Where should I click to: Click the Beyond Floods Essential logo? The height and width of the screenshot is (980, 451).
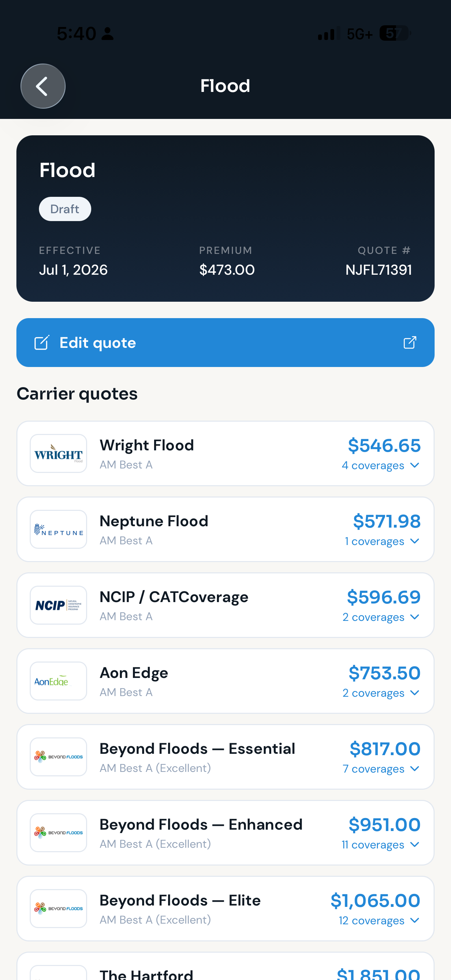point(58,757)
